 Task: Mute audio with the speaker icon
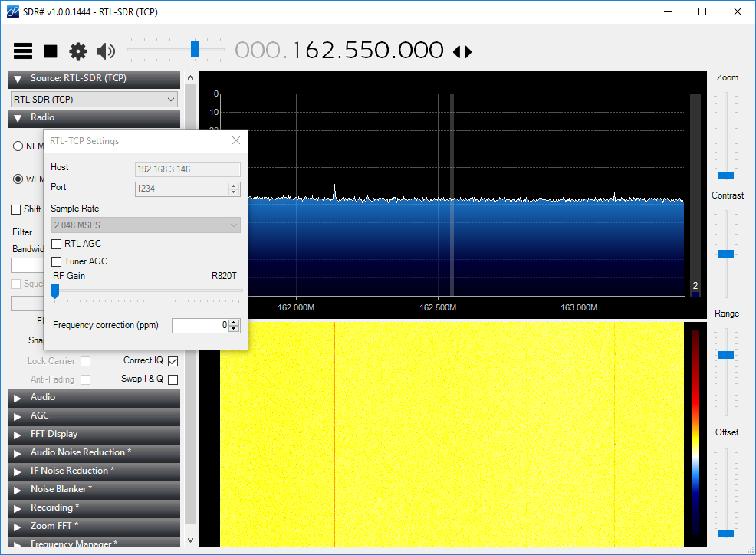click(x=106, y=51)
